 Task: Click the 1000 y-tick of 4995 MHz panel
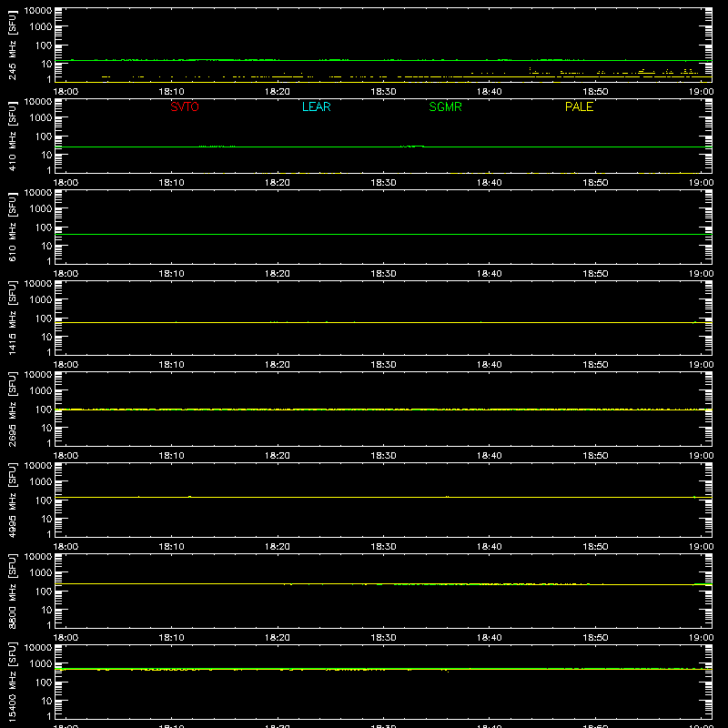[x=41, y=481]
